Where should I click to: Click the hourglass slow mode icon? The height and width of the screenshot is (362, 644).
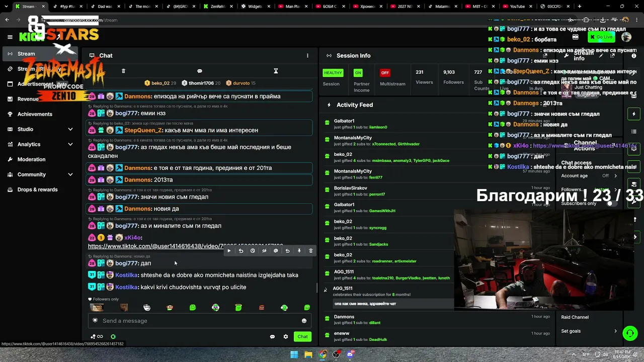point(276,71)
